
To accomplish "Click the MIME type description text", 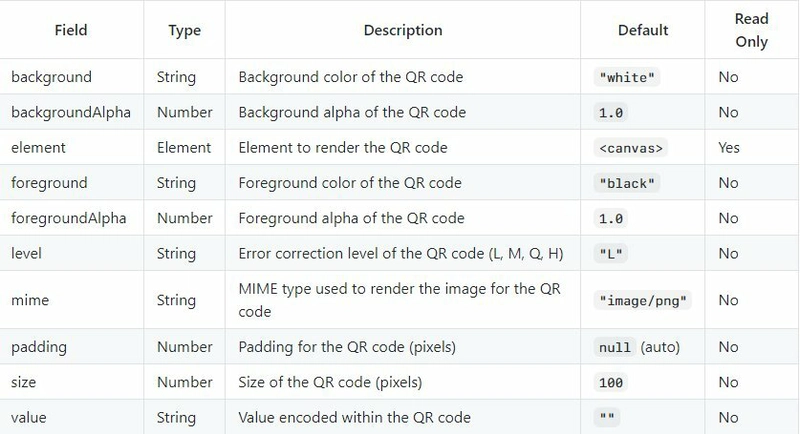I will click(x=399, y=300).
